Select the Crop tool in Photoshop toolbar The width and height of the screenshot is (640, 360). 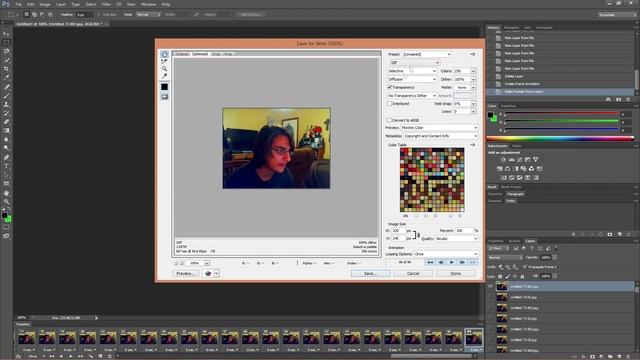coord(6,69)
